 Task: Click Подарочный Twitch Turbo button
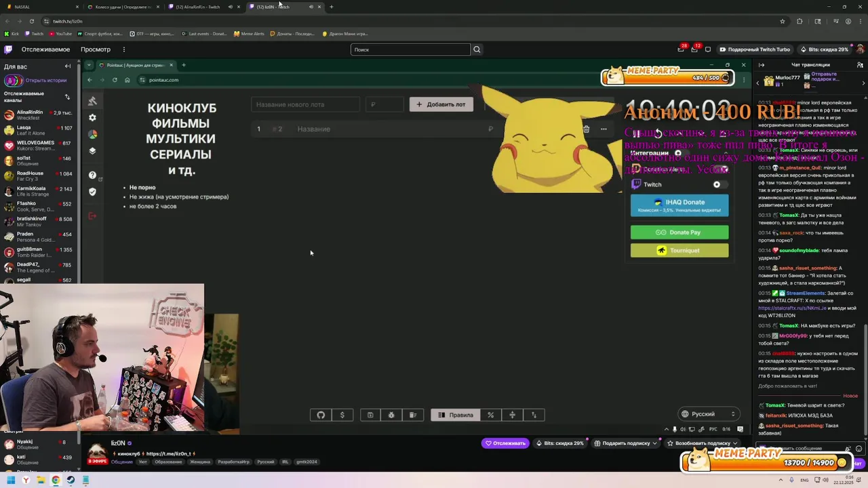[x=755, y=49]
